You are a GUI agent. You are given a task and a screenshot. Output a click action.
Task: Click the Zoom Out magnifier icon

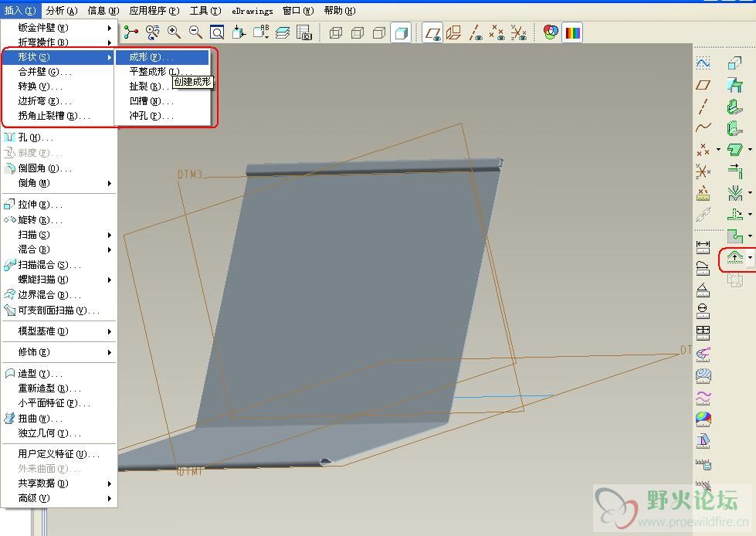[195, 32]
